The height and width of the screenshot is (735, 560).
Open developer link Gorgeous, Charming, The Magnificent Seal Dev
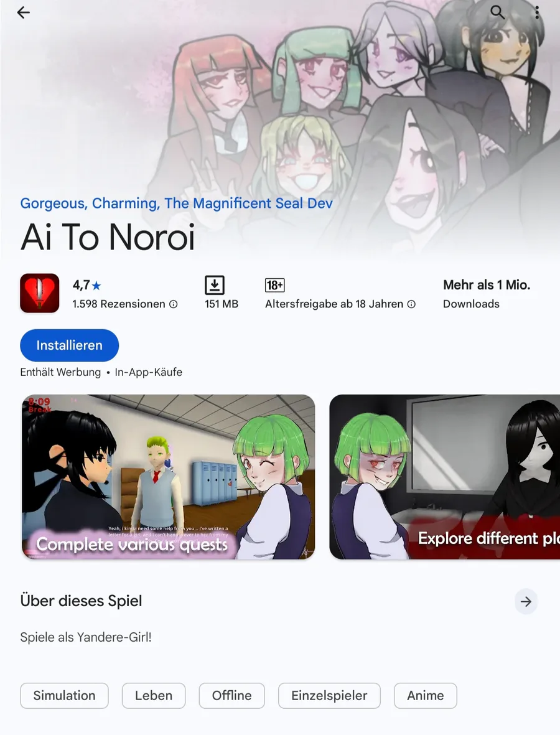[176, 204]
